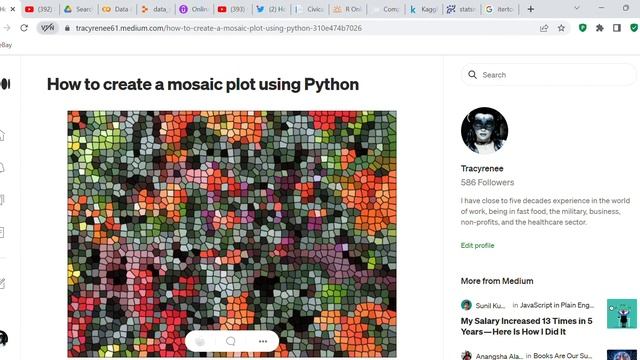Bookmark this page with the star icon
The height and width of the screenshot is (360, 640).
(561, 28)
